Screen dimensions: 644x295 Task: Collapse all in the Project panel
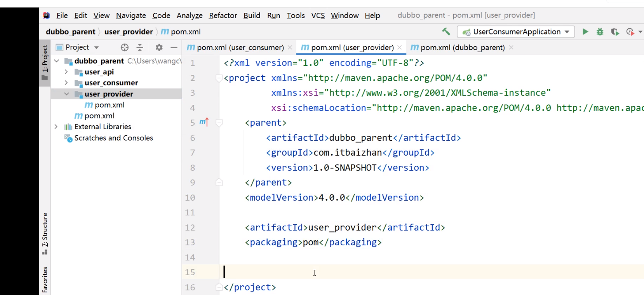140,47
